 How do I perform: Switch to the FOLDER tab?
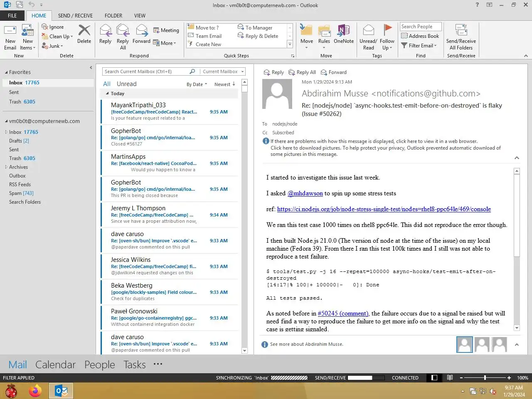113,15
